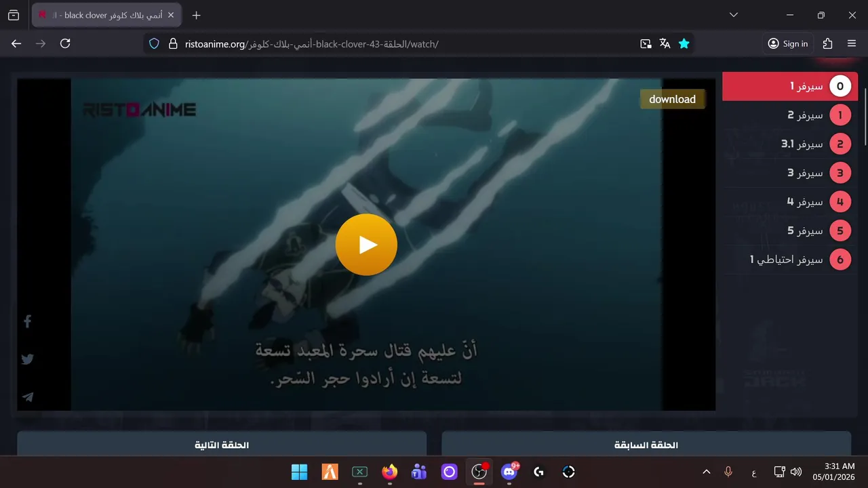Select backup server سيرفر احتياطي 1
Image resolution: width=868 pixels, height=488 pixels.
click(790, 260)
